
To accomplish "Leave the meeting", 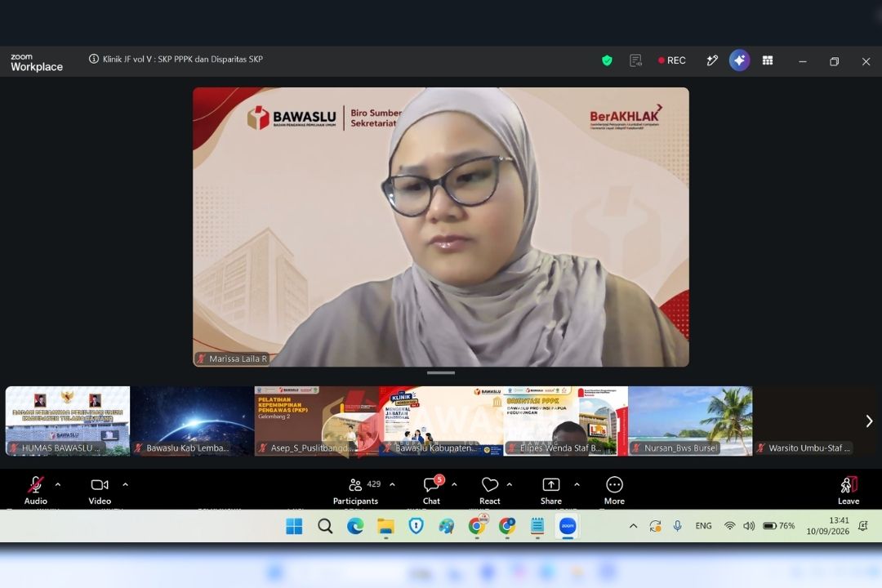I will (849, 489).
